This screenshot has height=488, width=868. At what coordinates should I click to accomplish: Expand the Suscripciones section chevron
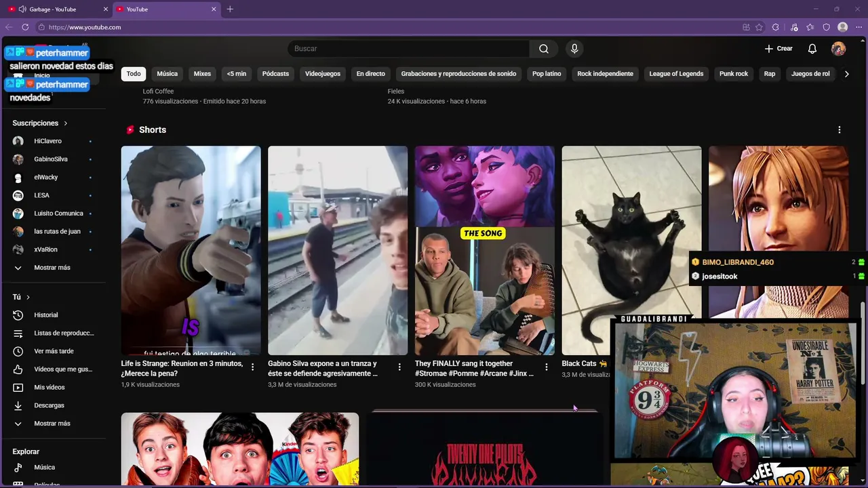point(66,123)
